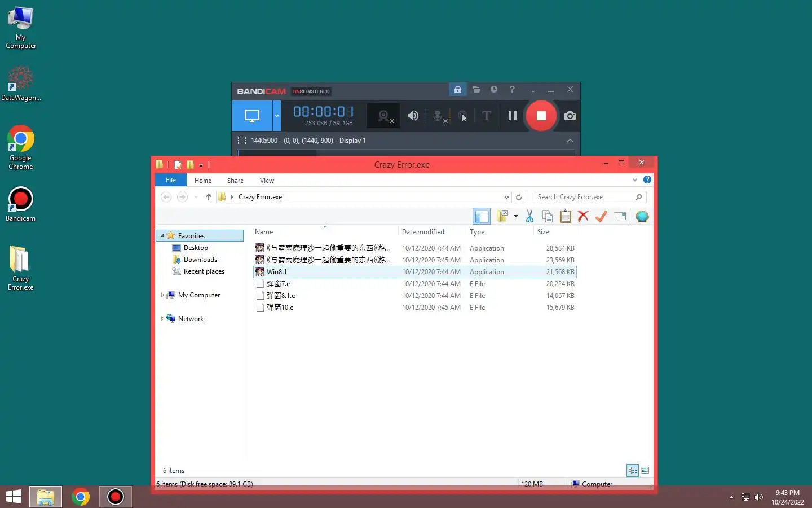The width and height of the screenshot is (812, 508).
Task: Open recent locations dropdown arrow
Action: (x=196, y=197)
